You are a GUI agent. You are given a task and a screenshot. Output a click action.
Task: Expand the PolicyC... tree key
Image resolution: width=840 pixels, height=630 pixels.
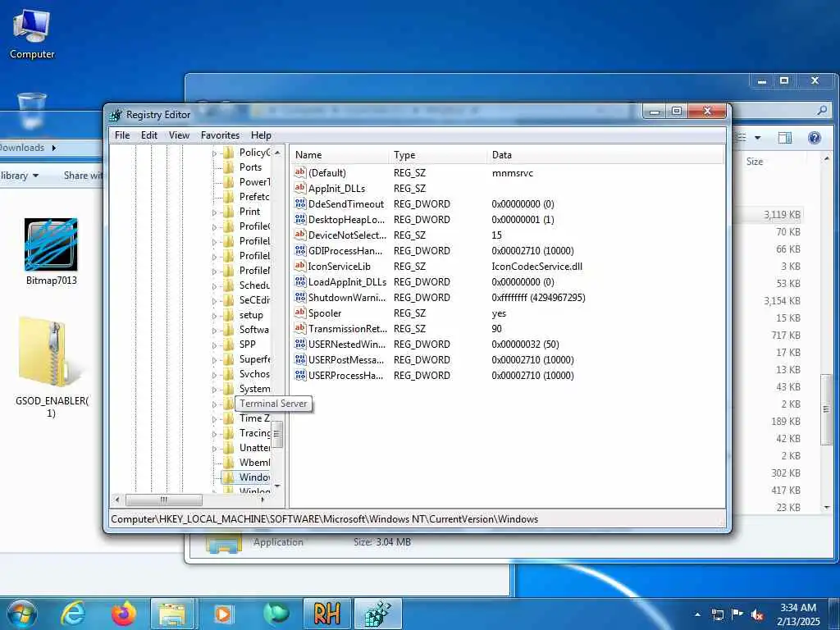point(214,153)
